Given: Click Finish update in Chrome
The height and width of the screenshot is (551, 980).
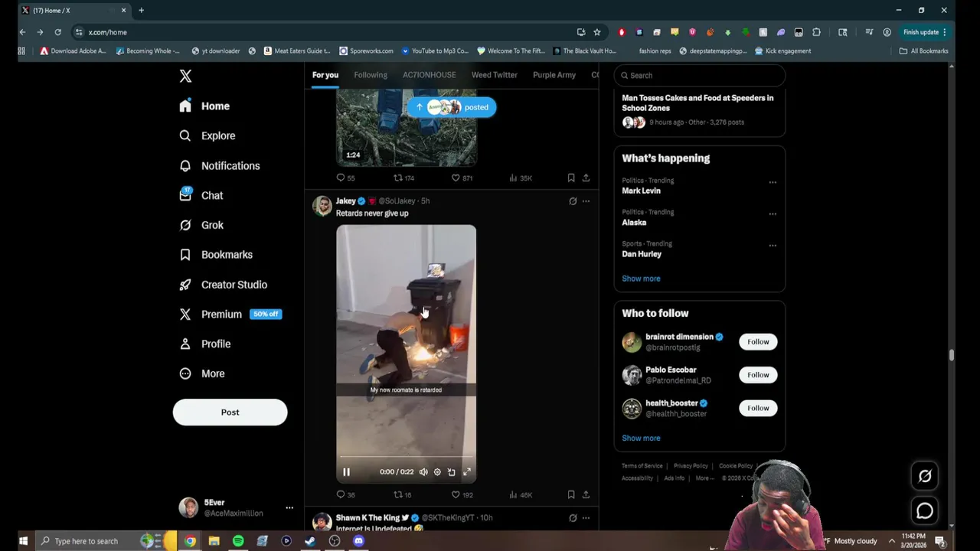Looking at the screenshot, I should (x=925, y=32).
